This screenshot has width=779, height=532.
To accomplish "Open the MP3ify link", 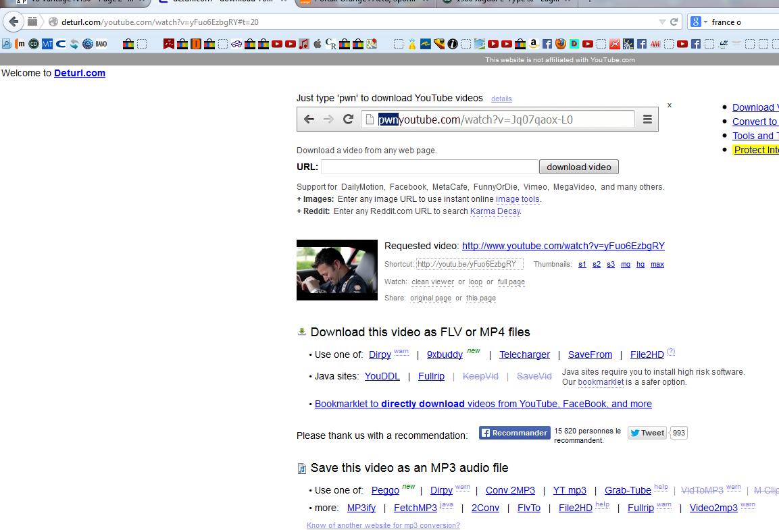I will [x=361, y=508].
